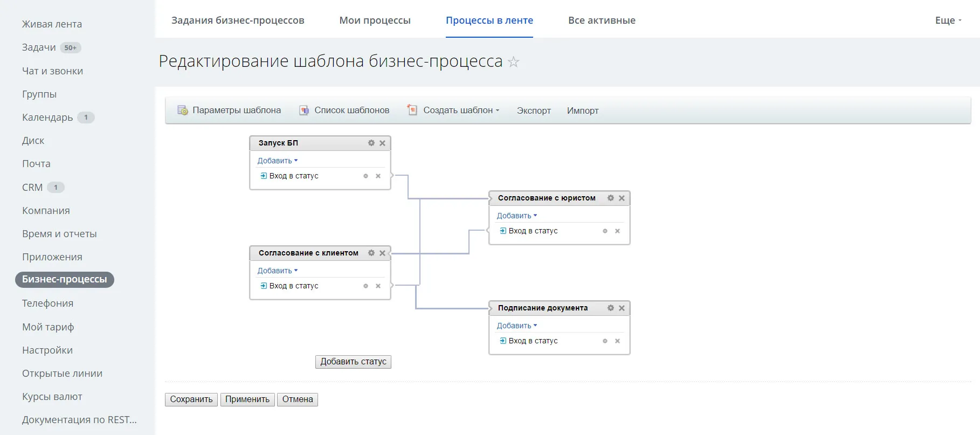980x435 pixels.
Task: Expand Добавить menu in Запуск БП block
Action: 277,161
